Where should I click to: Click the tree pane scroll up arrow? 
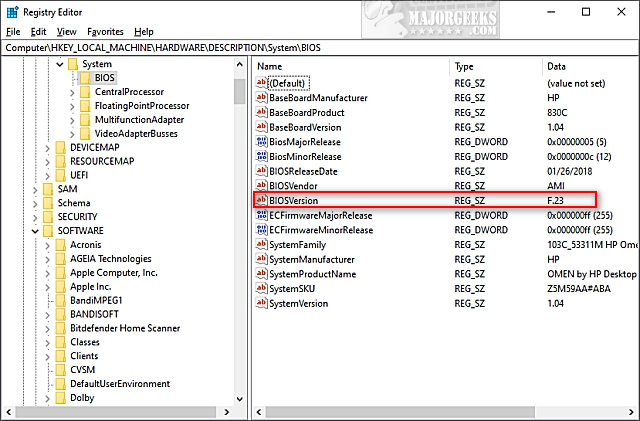pos(240,64)
